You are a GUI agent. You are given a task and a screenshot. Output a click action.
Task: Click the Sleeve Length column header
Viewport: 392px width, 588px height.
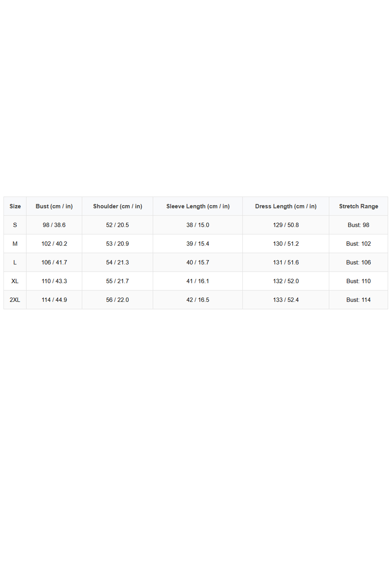(198, 206)
